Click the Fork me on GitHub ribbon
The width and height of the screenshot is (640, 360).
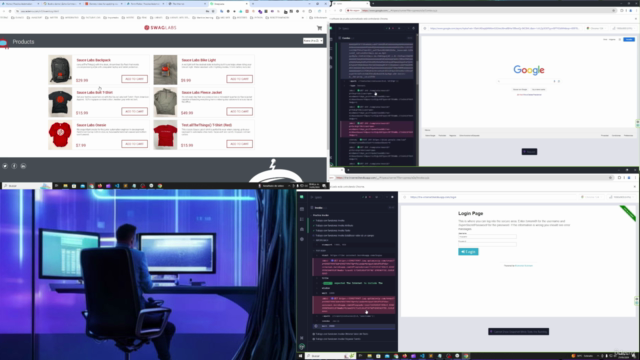628,213
